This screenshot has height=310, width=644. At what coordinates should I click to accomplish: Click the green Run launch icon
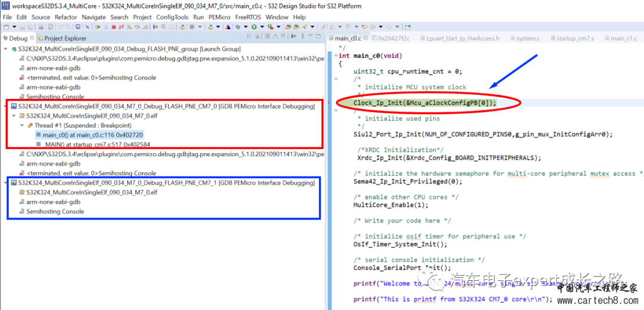[254, 27]
